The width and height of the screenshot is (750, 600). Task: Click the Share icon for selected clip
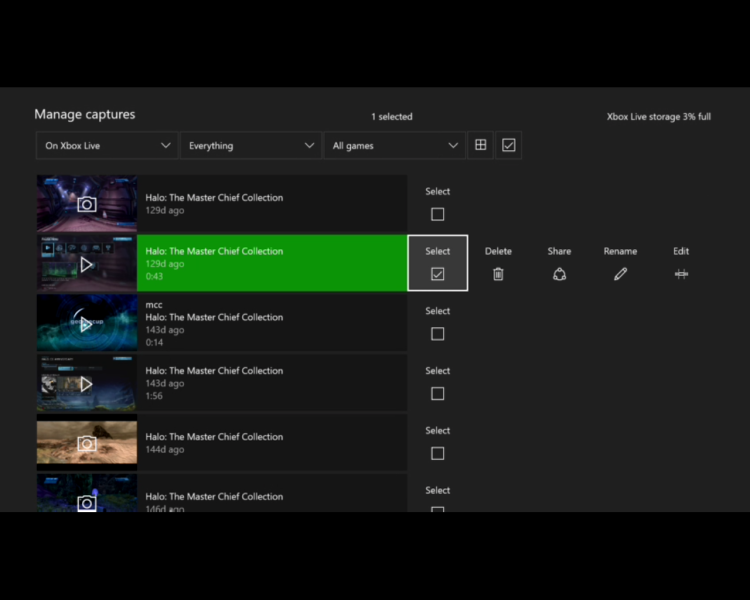tap(559, 274)
